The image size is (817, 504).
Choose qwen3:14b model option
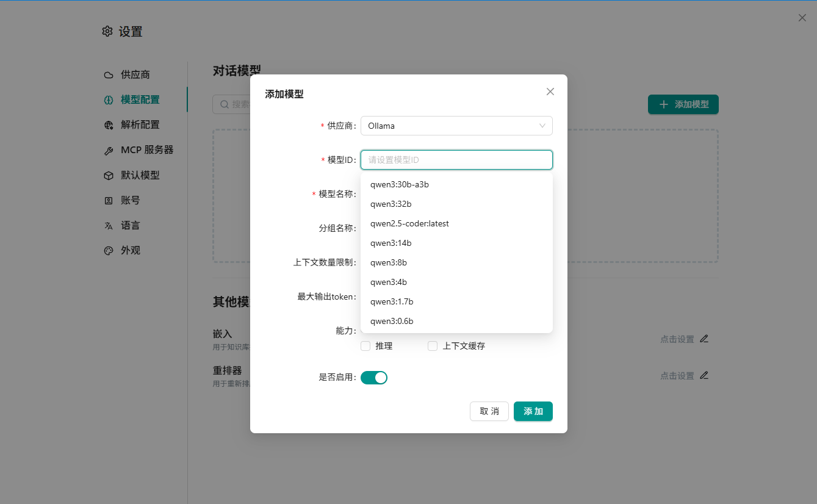[456, 243]
